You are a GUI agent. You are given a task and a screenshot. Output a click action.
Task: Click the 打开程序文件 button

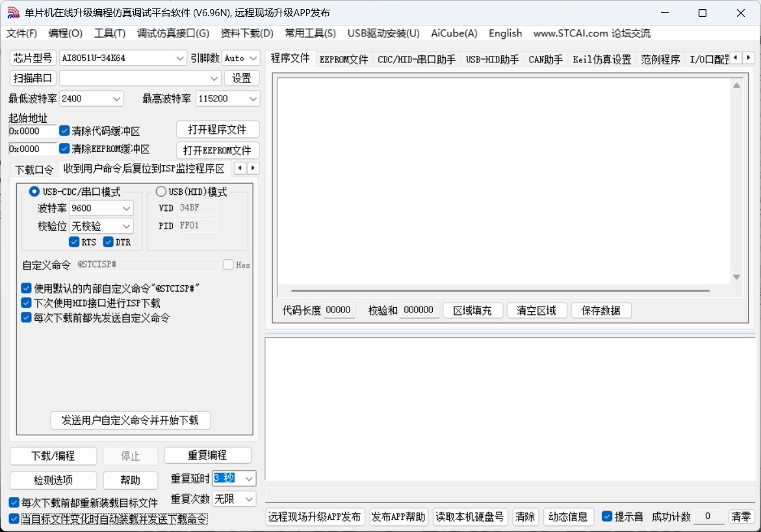[x=217, y=129]
